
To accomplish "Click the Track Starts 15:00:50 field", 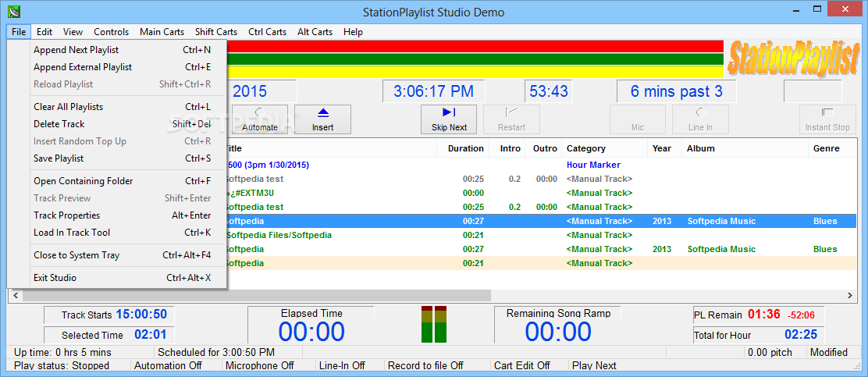I will point(109,315).
